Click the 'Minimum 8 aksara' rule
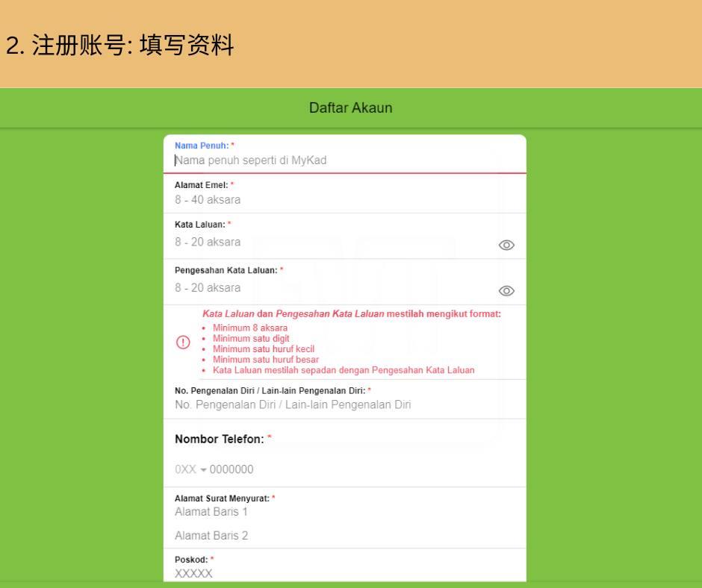This screenshot has height=588, width=702. [x=250, y=328]
